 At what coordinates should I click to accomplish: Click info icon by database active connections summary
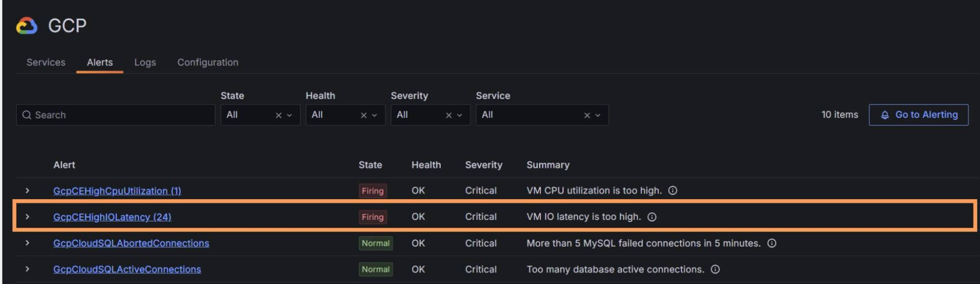715,269
